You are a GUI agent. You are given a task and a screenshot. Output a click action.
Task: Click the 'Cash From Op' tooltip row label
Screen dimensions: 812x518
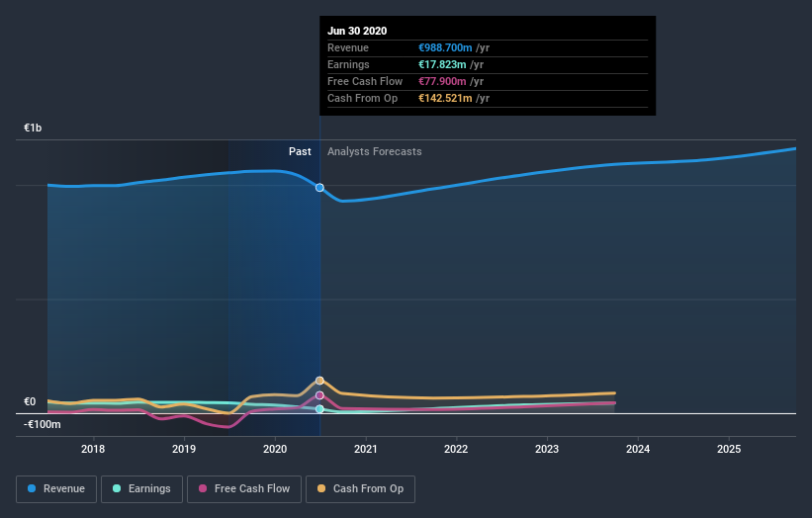point(363,98)
